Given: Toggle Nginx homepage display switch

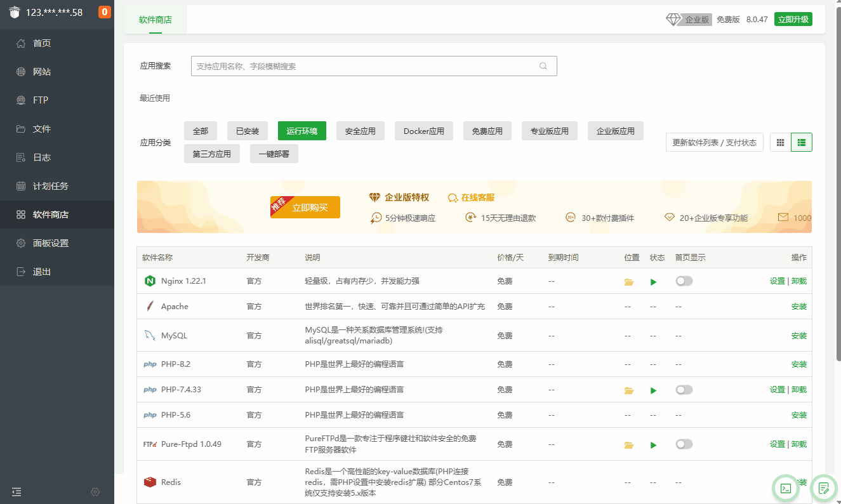Looking at the screenshot, I should [x=684, y=281].
